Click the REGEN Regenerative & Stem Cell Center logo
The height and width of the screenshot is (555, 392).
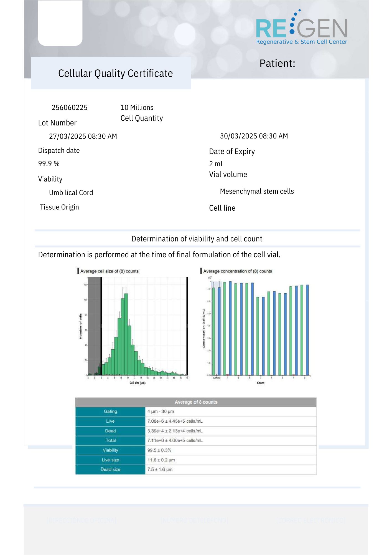point(302,27)
